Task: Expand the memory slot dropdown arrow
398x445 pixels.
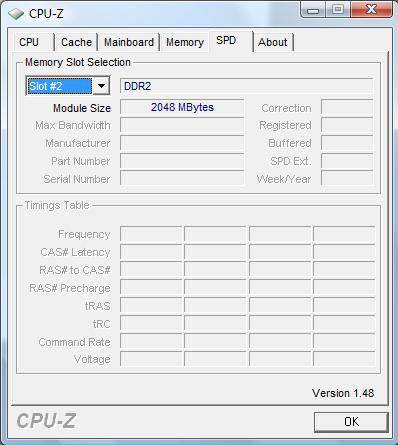Action: coord(101,86)
